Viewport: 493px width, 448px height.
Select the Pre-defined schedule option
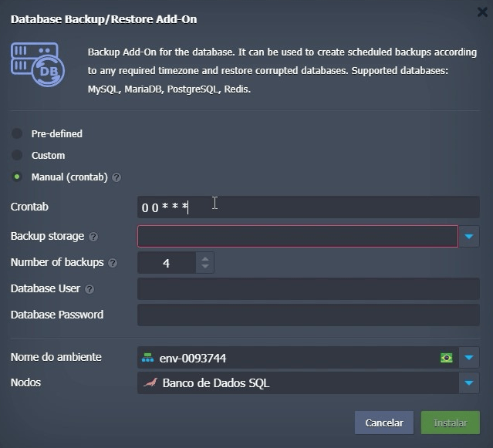pos(17,133)
